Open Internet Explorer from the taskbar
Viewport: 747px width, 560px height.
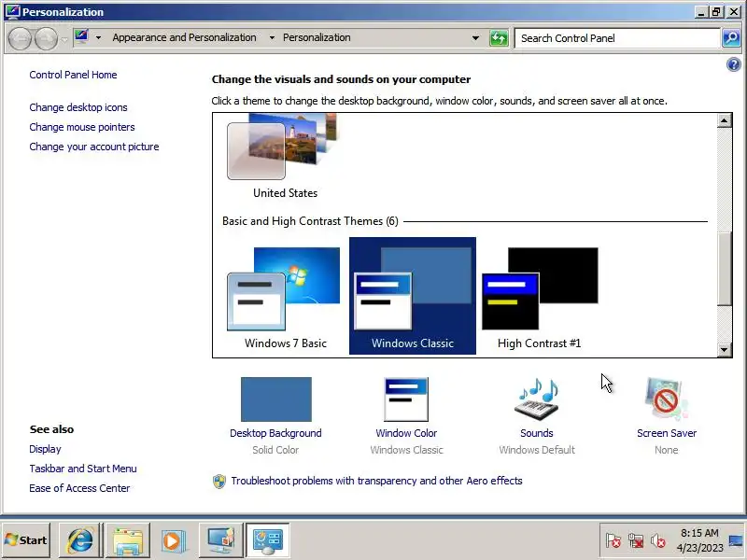click(80, 540)
